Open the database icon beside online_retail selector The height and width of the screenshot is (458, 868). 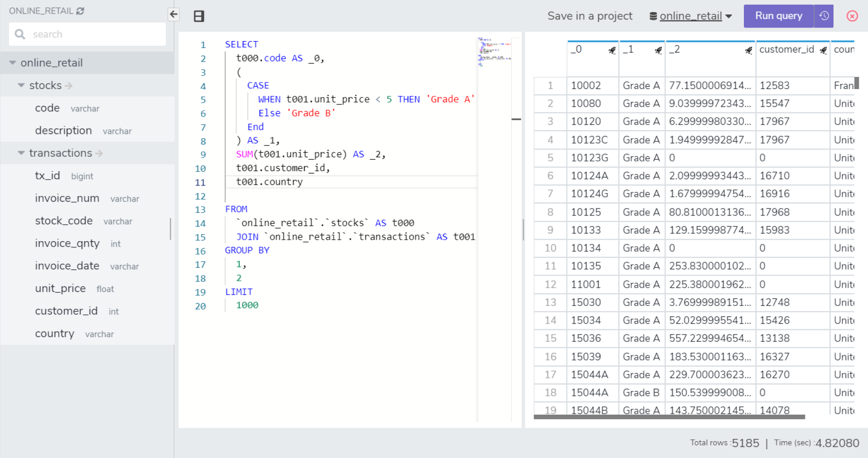(x=653, y=16)
